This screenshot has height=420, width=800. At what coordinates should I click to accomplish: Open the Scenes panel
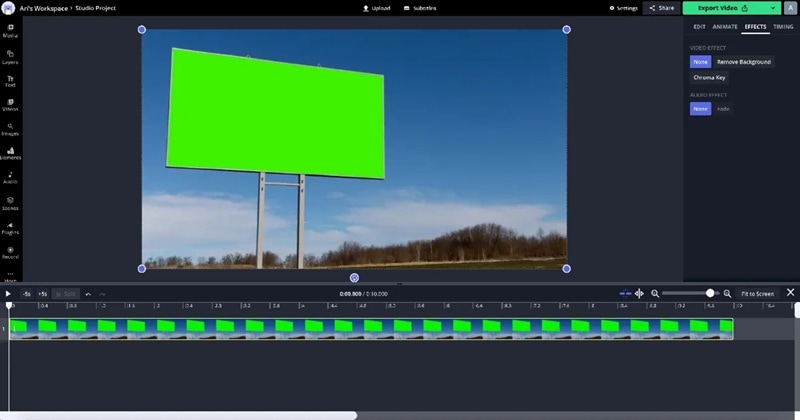tap(10, 204)
